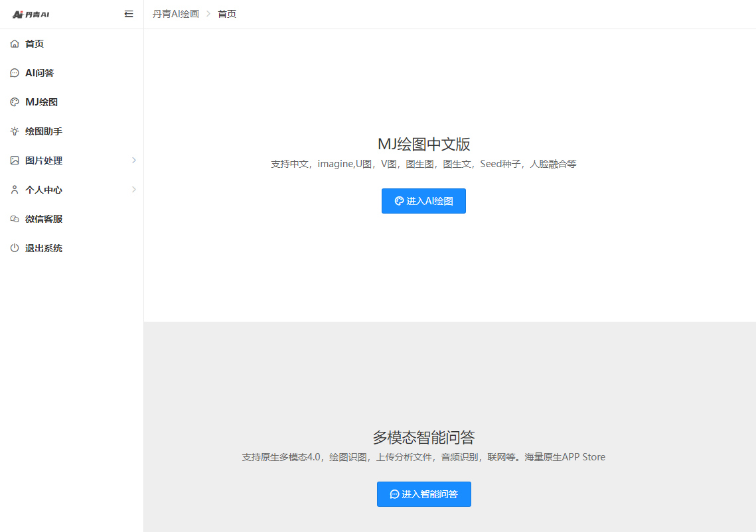Image resolution: width=756 pixels, height=532 pixels.
Task: Click the user icon beside 个人中心
Action: (x=15, y=190)
